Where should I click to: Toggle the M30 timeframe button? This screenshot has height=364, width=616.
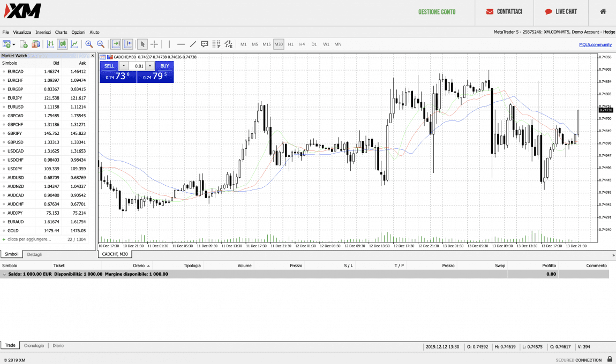tap(279, 44)
